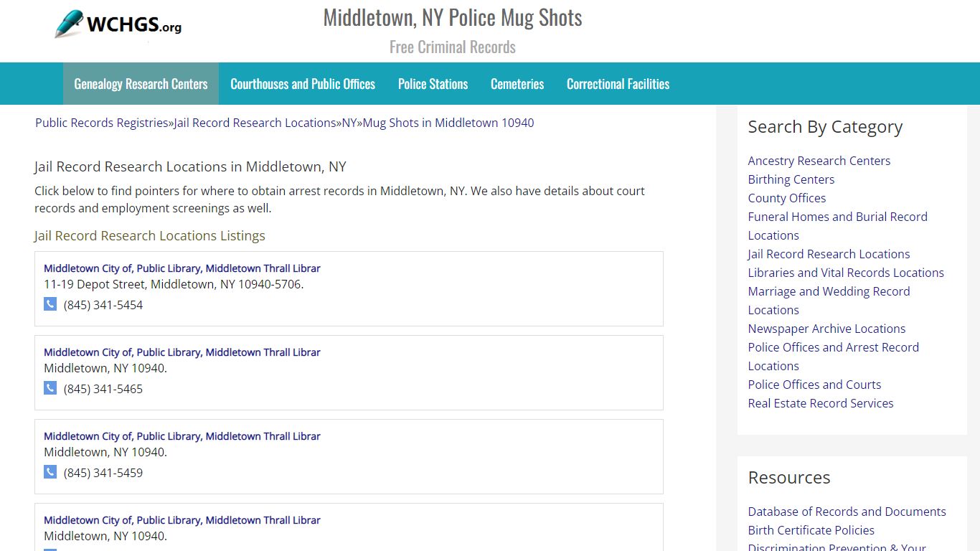The height and width of the screenshot is (551, 980).
Task: Open Libraries and Vital Records Locations
Action: (x=846, y=273)
